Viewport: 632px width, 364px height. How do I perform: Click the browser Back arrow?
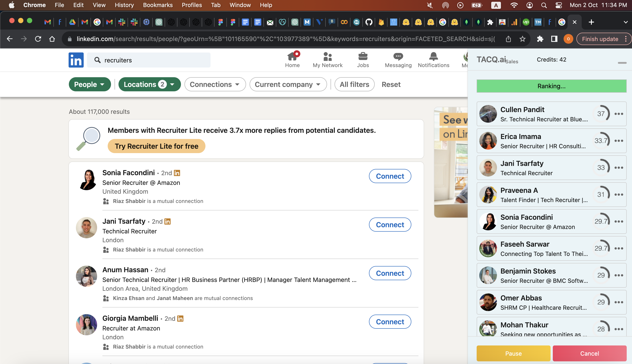coord(9,39)
